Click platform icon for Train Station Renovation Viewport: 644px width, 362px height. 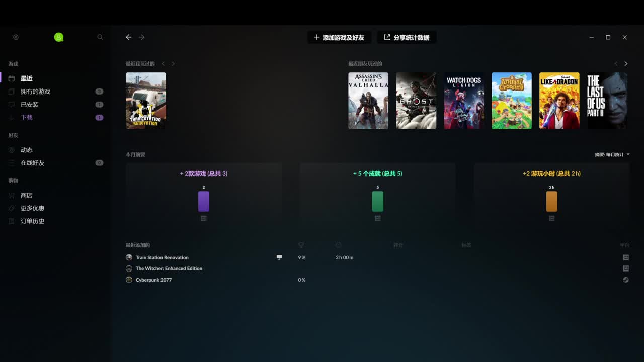(x=626, y=257)
